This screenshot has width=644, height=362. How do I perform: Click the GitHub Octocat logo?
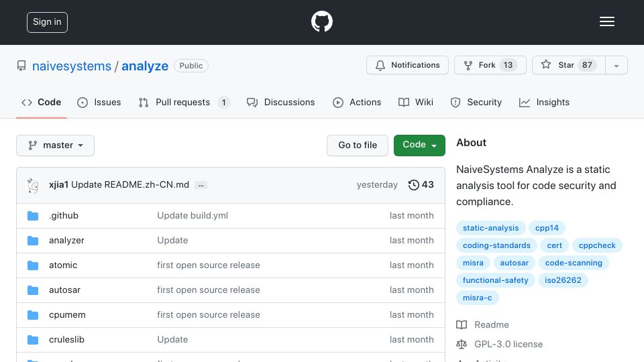click(321, 21)
